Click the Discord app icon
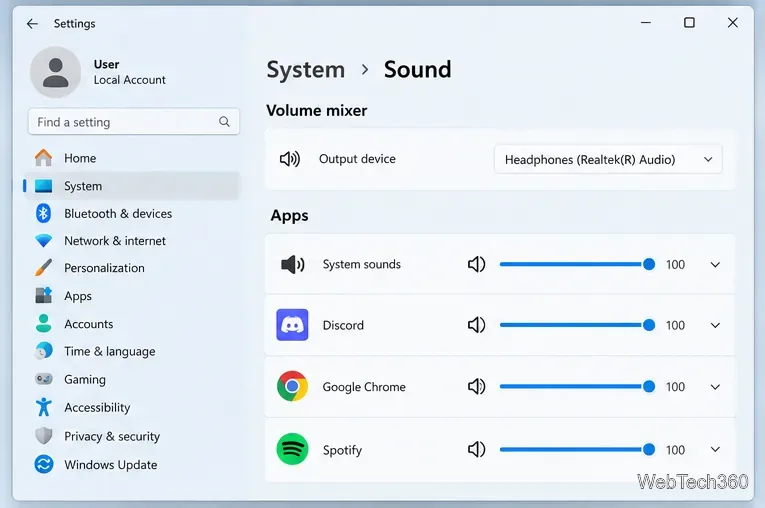Screen dimensions: 765x508 [292, 325]
